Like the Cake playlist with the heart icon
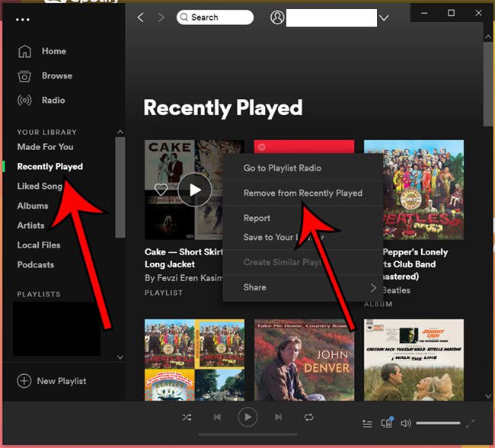Screen dimensions: 495x448 click(161, 189)
